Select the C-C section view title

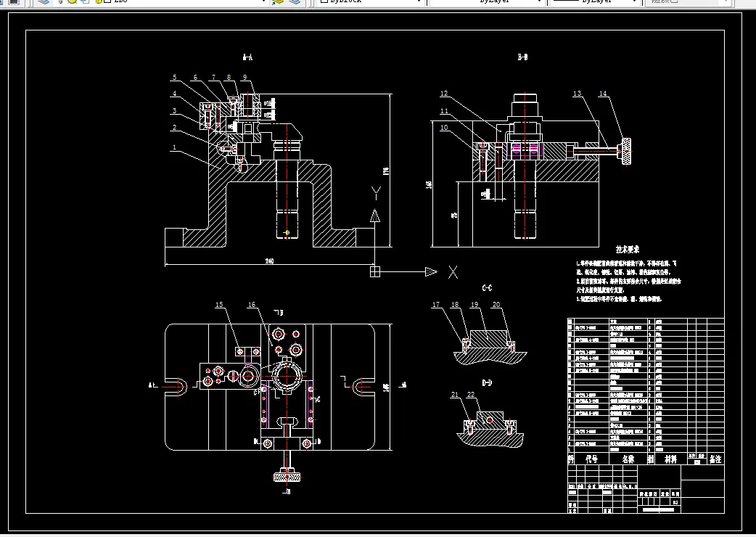[487, 288]
